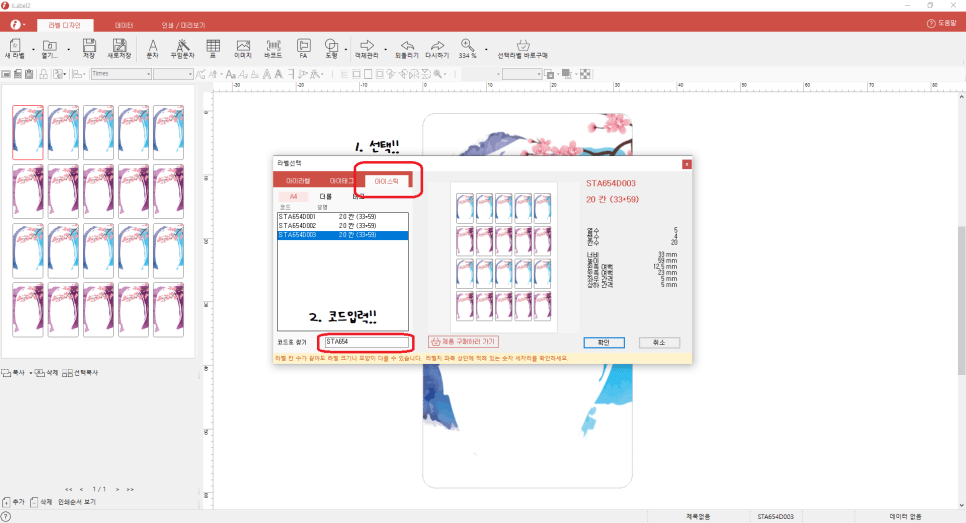The image size is (966, 523).
Task: Switch to the 라벨 디자인 ribbon tab
Action: (x=65, y=25)
